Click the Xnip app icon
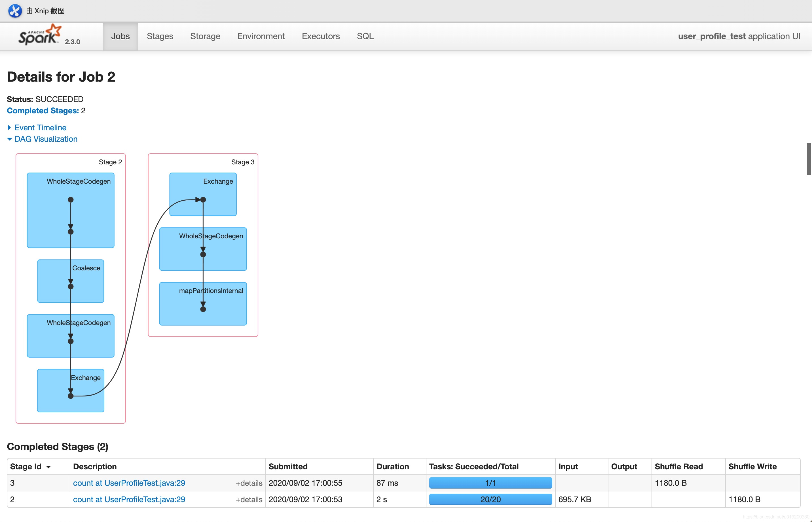Image resolution: width=812 pixels, height=522 pixels. coord(14,11)
